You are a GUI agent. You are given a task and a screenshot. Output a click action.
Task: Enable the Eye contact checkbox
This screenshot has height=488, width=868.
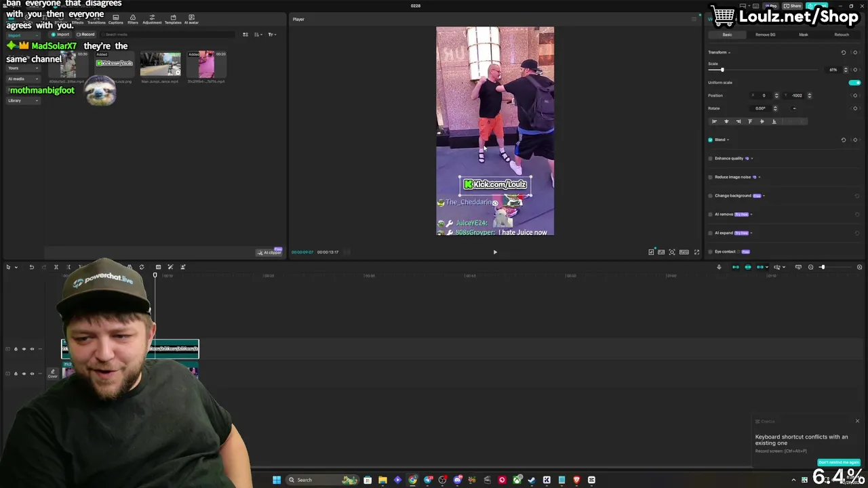[711, 251]
